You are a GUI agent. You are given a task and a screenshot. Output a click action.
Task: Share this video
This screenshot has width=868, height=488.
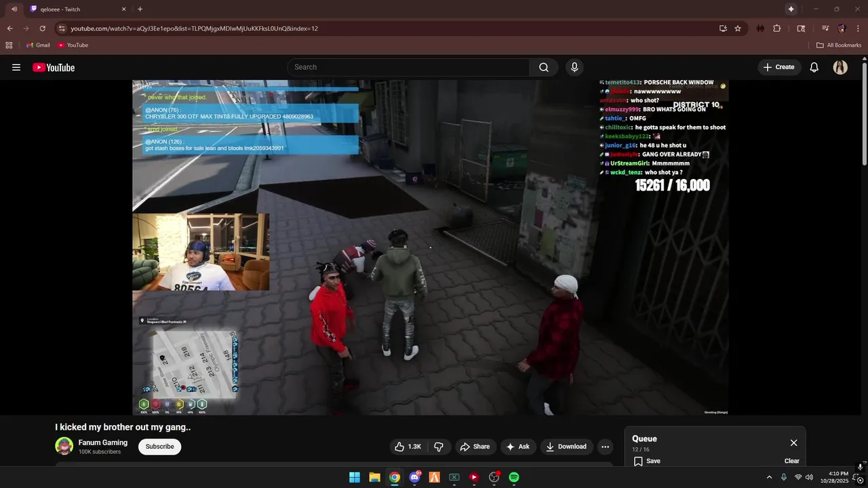[475, 447]
